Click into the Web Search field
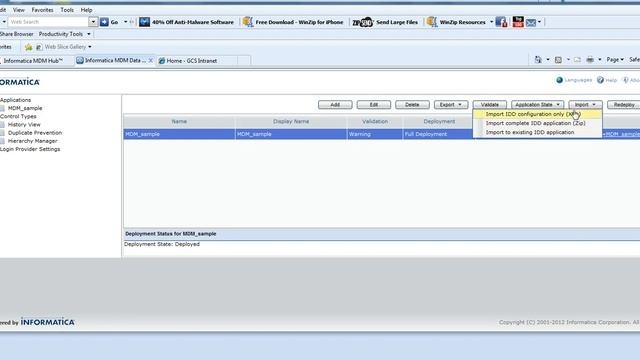 coord(48,22)
